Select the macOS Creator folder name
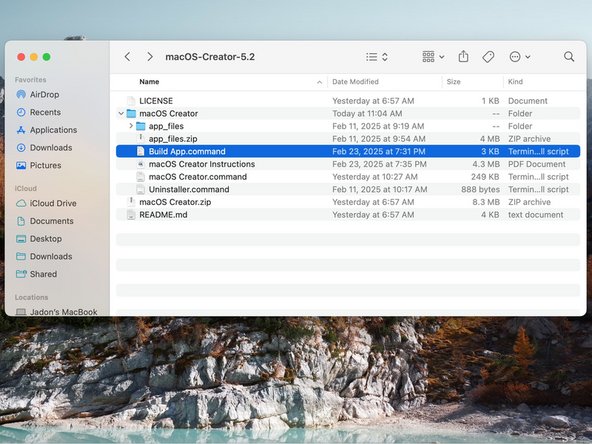Viewport: 592px width, 444px height. (x=168, y=113)
